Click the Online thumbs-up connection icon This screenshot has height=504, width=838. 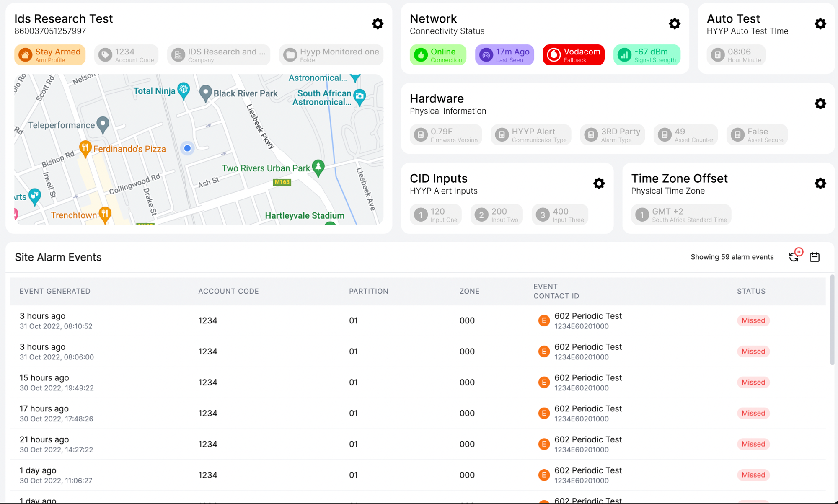[x=421, y=55]
